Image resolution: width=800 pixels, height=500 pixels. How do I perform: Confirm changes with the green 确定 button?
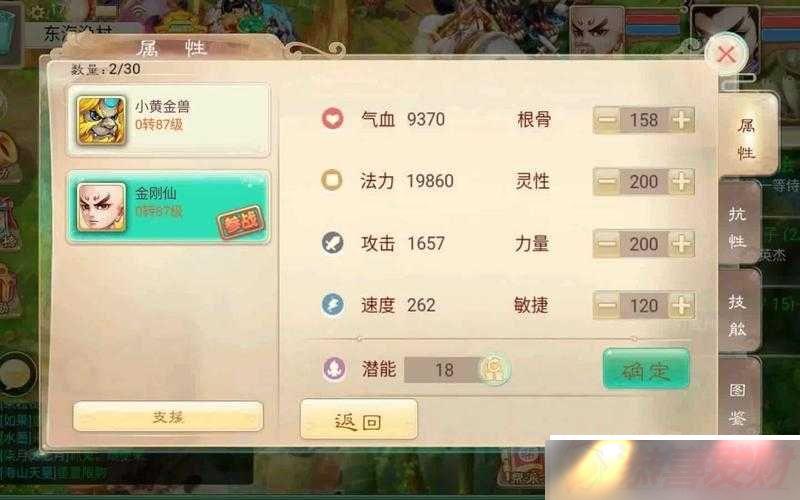click(x=646, y=369)
